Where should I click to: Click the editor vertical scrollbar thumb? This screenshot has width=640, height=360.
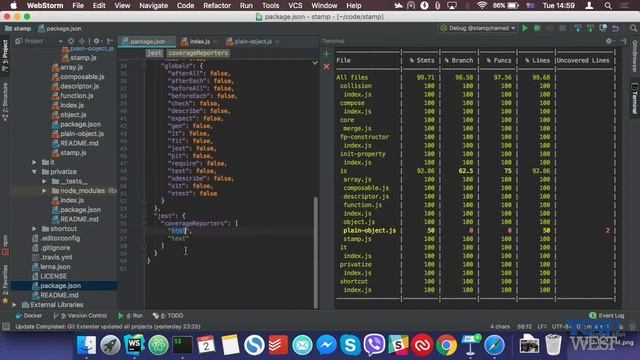coord(316,252)
